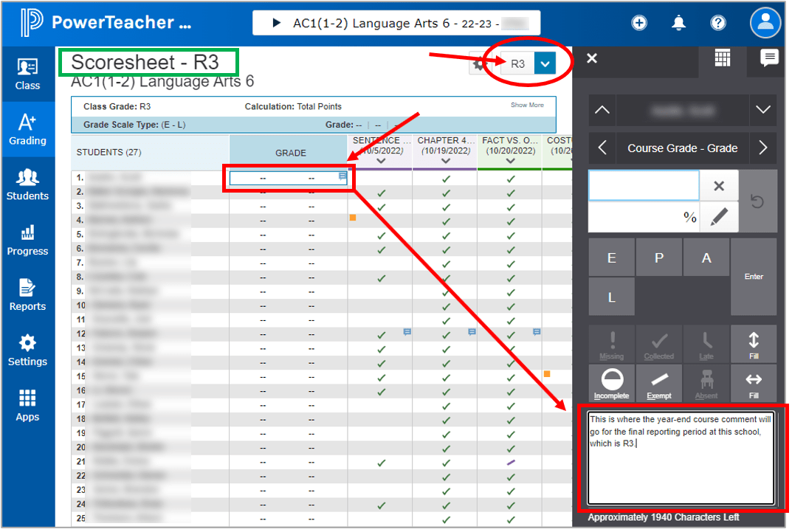
Task: Use the horizontal Fill tool for scores
Action: [x=754, y=383]
